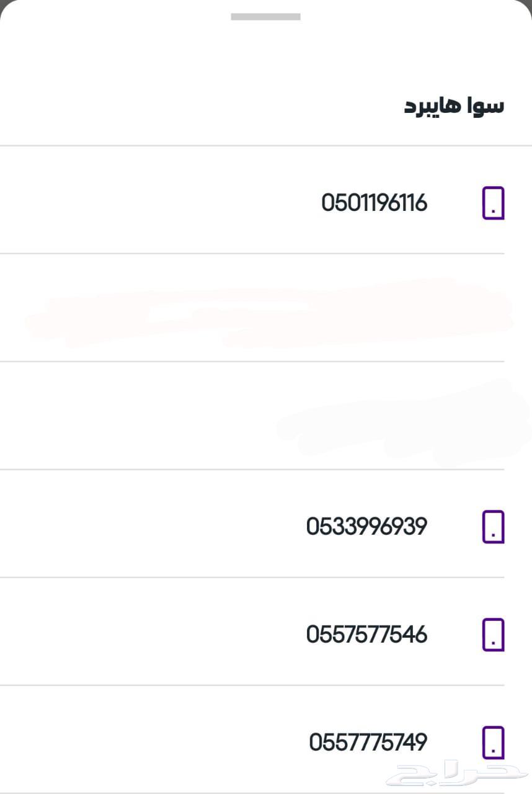532x794 pixels.
Task: Tap the phone icon beside 0533996939
Action: click(493, 527)
